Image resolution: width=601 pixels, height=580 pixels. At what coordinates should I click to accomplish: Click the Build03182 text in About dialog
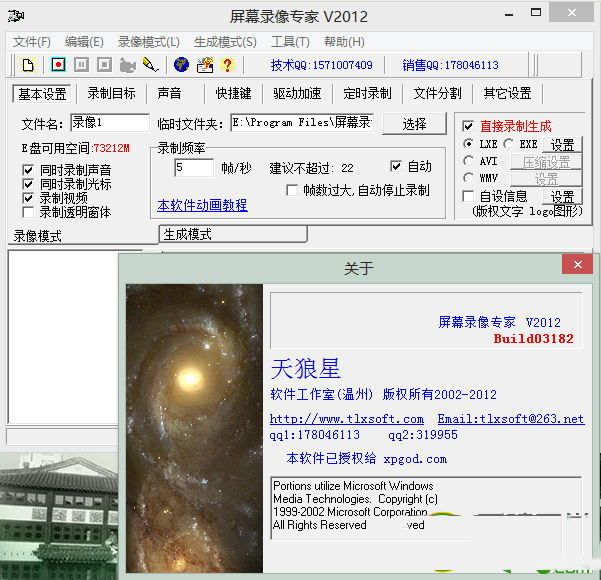[534, 338]
